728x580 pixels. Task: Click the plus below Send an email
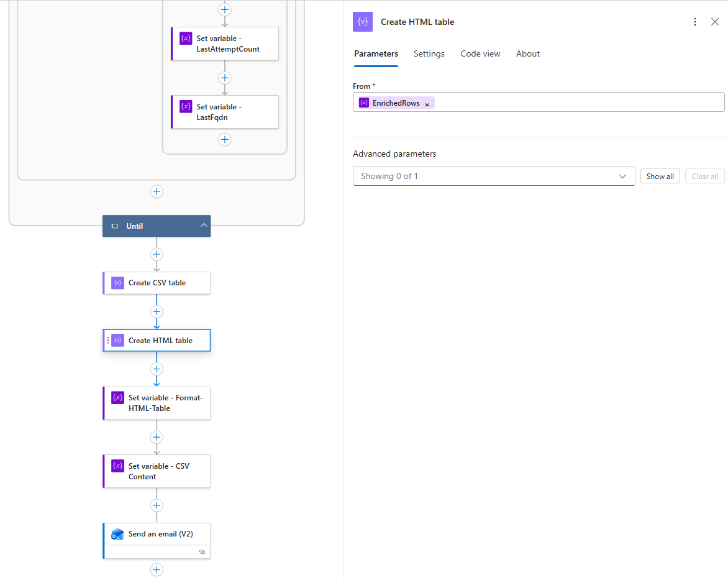click(x=157, y=569)
